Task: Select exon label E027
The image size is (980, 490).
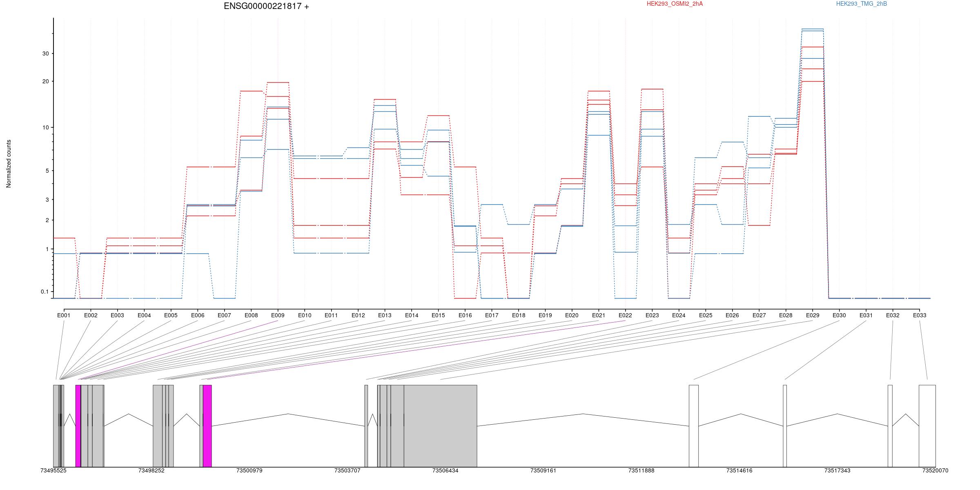Action: pos(759,315)
